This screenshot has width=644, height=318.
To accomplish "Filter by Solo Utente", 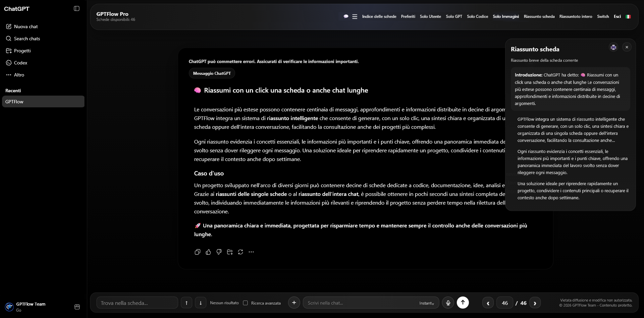I will [430, 16].
